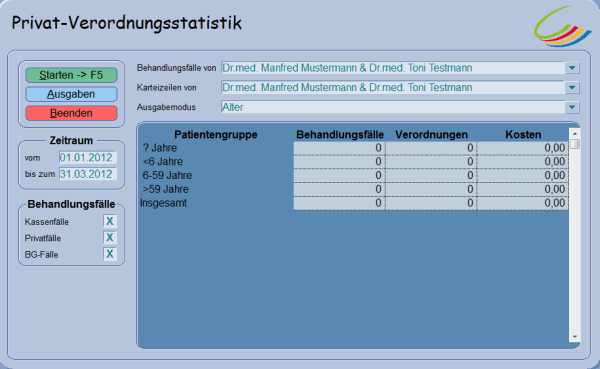Click the colorful swoosh logo icon
This screenshot has height=369, width=600.
click(x=562, y=26)
